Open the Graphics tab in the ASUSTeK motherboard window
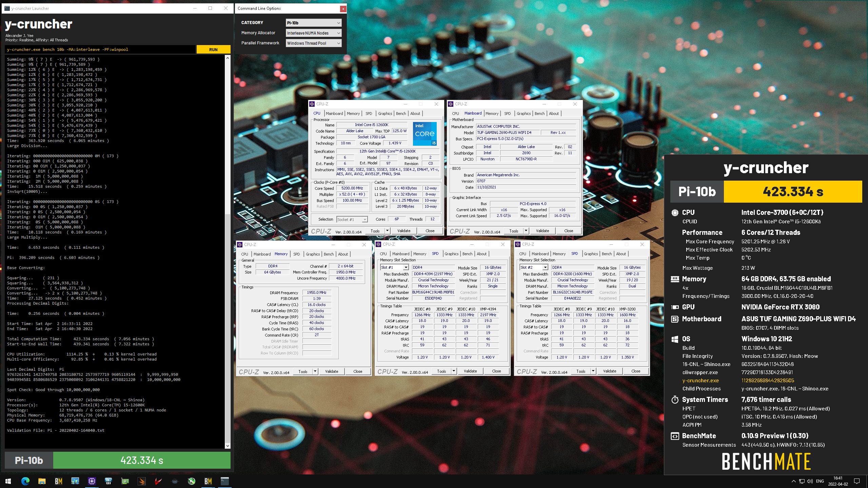Viewport: 868px width, 488px height. [524, 114]
